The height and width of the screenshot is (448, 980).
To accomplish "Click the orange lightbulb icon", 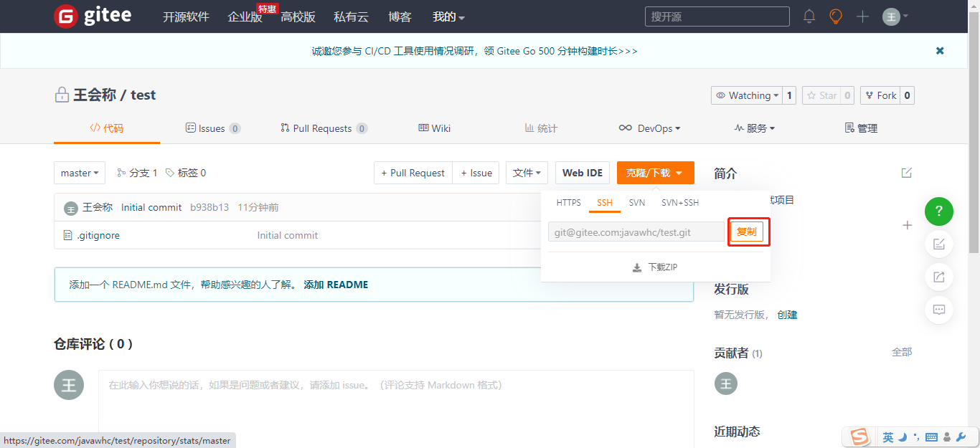I will 836,16.
